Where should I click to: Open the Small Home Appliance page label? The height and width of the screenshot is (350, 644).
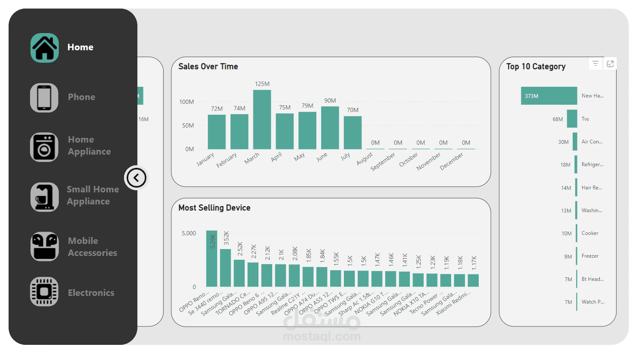click(93, 195)
